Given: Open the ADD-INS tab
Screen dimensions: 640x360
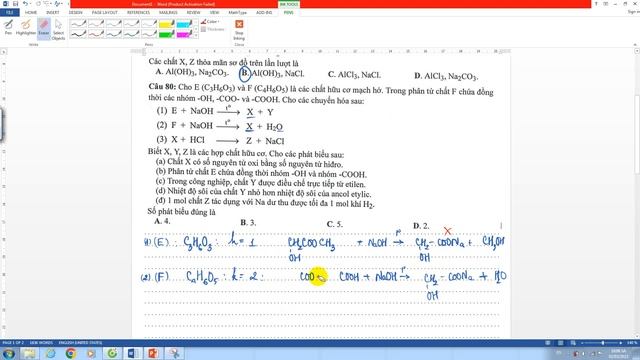Looking at the screenshot, I should [x=264, y=13].
